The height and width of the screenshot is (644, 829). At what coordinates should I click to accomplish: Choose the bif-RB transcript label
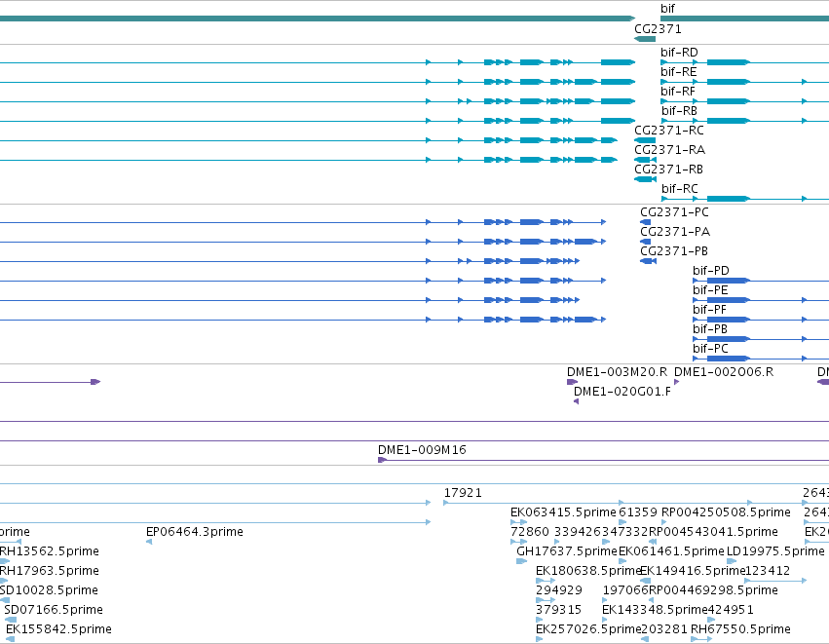[679, 111]
